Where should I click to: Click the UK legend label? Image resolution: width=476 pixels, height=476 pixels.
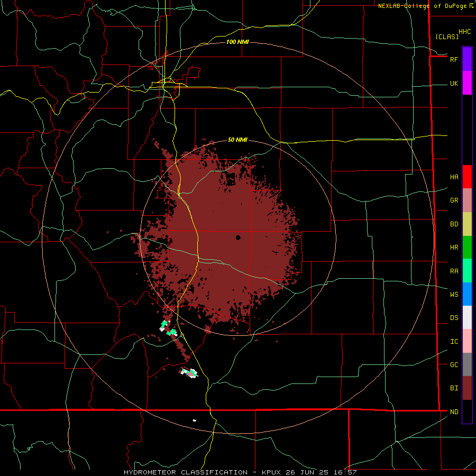click(x=454, y=83)
